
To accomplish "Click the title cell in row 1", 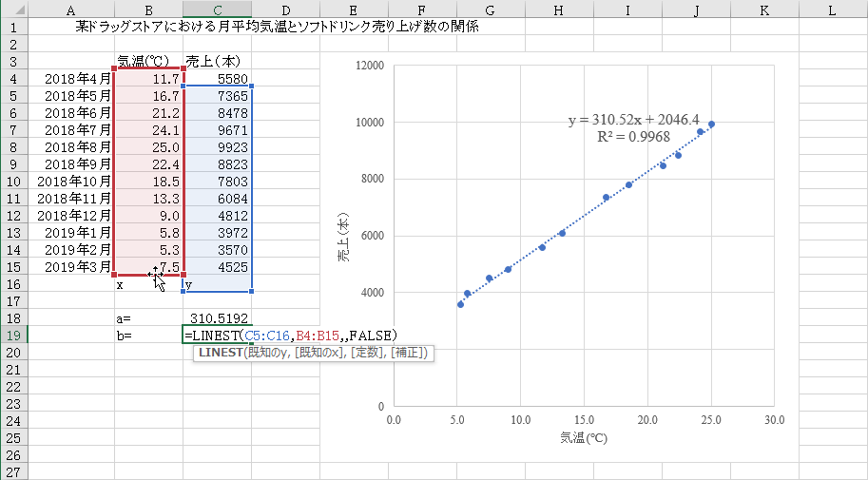I will tap(276, 27).
